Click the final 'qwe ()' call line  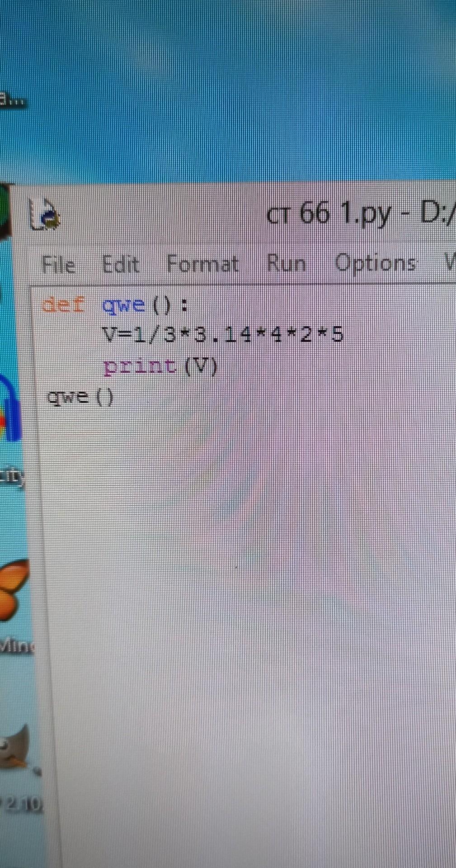[80, 398]
